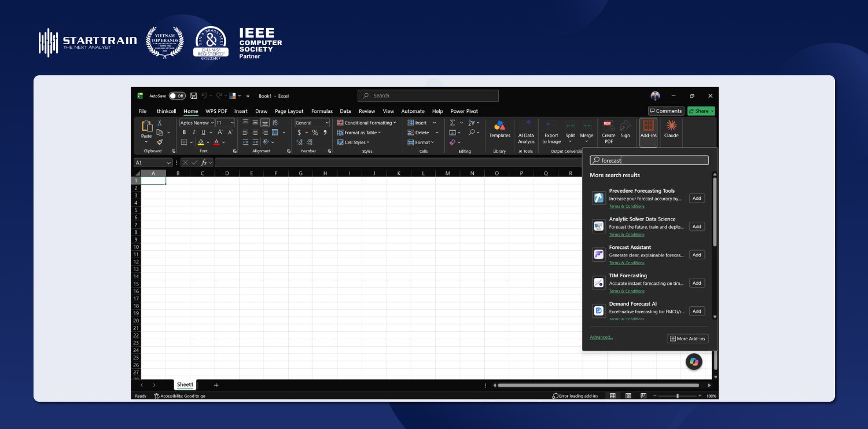Switch to the thinkcell tab
This screenshot has width=868, height=429.
(166, 111)
